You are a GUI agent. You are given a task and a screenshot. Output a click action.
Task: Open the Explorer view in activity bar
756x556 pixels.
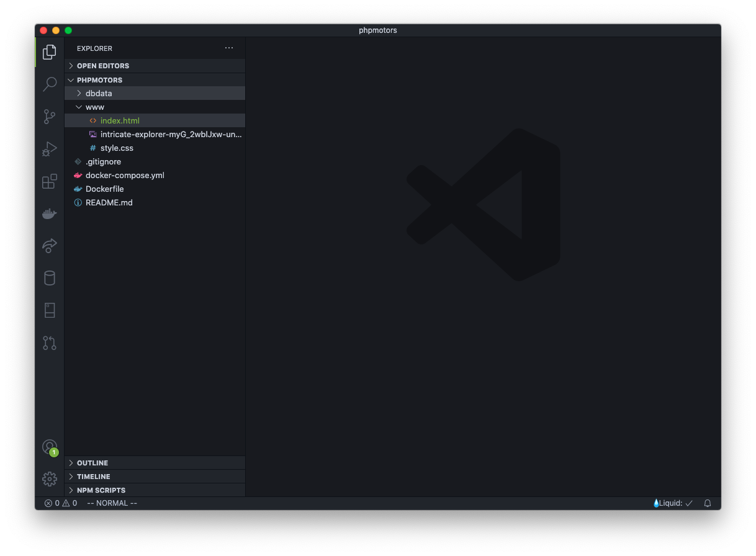[50, 52]
